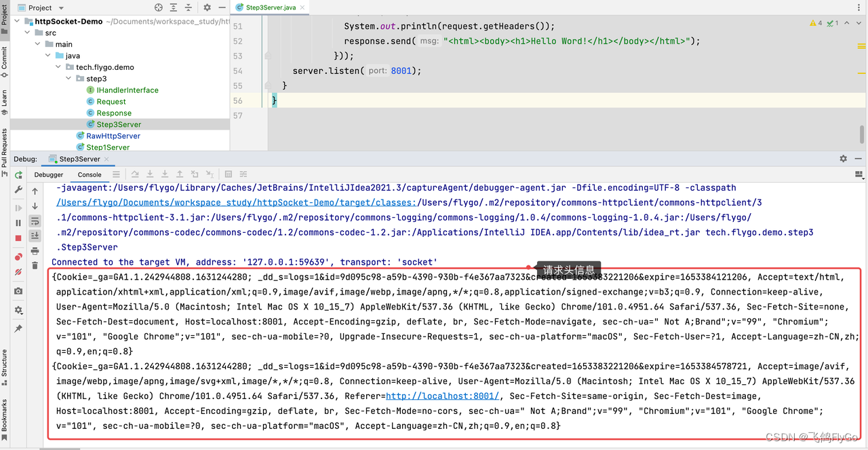Switch to the Debugger tab
The width and height of the screenshot is (868, 450).
tap(47, 174)
